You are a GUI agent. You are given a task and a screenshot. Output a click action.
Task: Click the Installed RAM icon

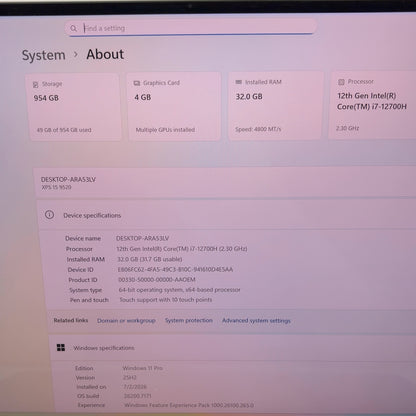[x=239, y=82]
